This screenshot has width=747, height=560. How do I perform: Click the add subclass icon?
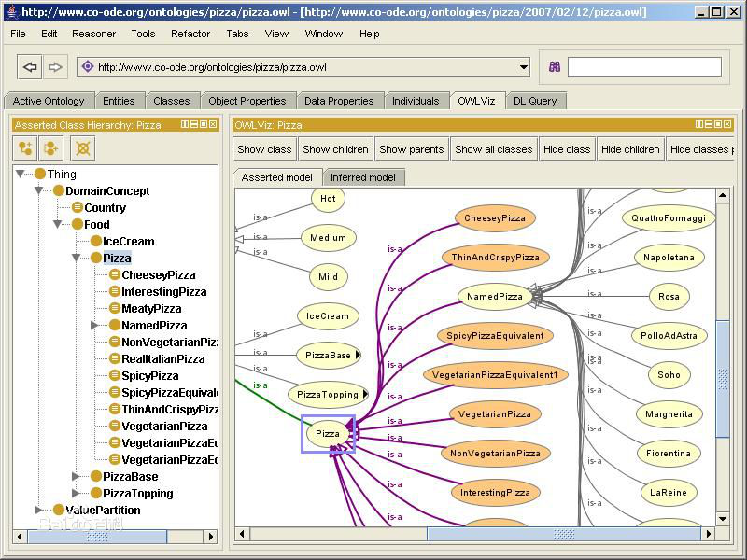(25, 148)
